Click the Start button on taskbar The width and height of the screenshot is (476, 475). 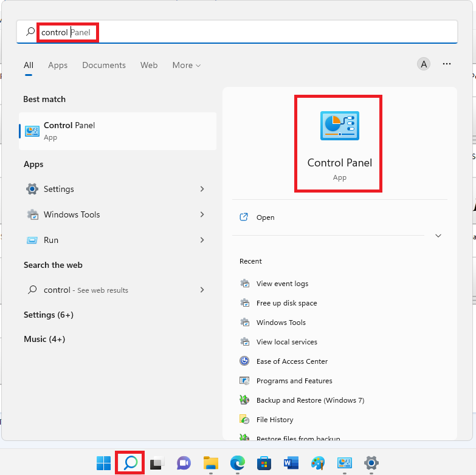pos(103,463)
